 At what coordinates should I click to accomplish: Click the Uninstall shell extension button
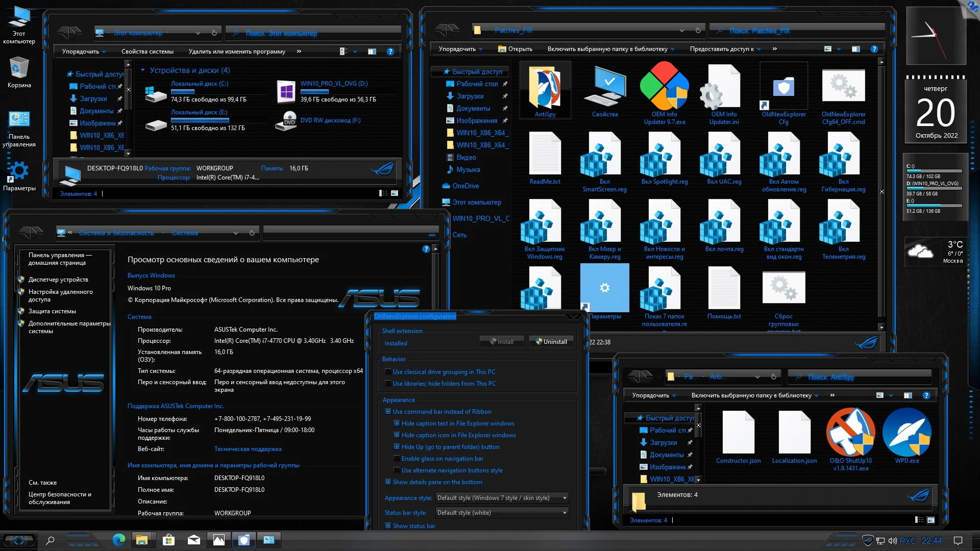click(551, 342)
